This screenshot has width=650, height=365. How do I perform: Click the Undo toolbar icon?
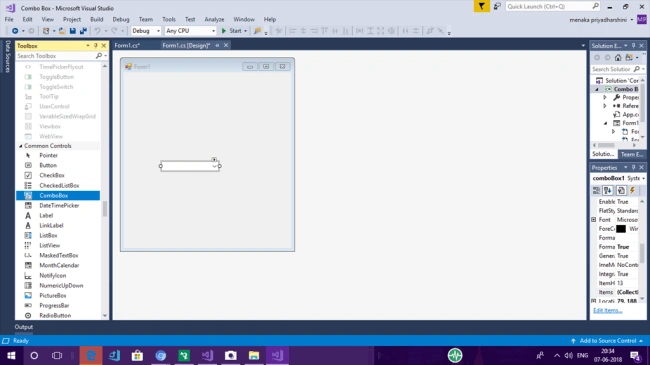[x=97, y=31]
